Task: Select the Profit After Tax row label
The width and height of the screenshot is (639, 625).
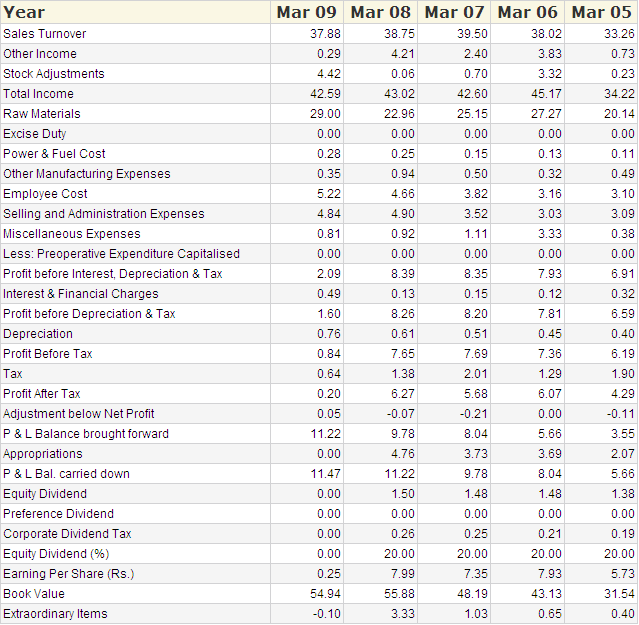Action: pyautogui.click(x=42, y=394)
